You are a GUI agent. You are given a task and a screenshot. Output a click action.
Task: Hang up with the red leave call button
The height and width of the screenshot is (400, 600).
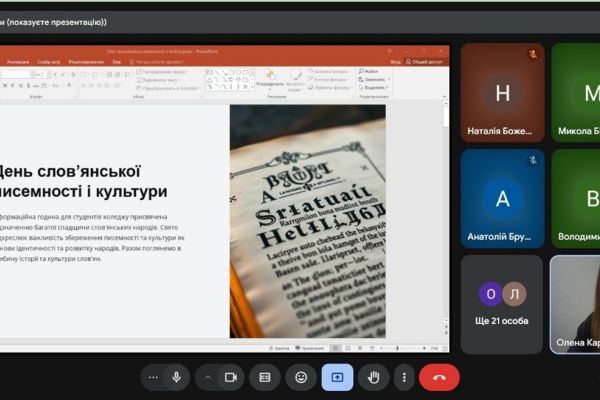[x=439, y=377]
